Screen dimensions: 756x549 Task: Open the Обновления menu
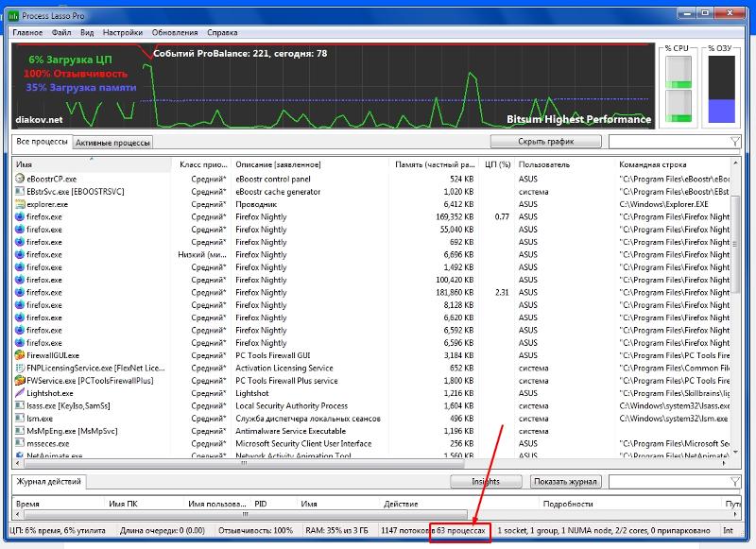pos(175,32)
